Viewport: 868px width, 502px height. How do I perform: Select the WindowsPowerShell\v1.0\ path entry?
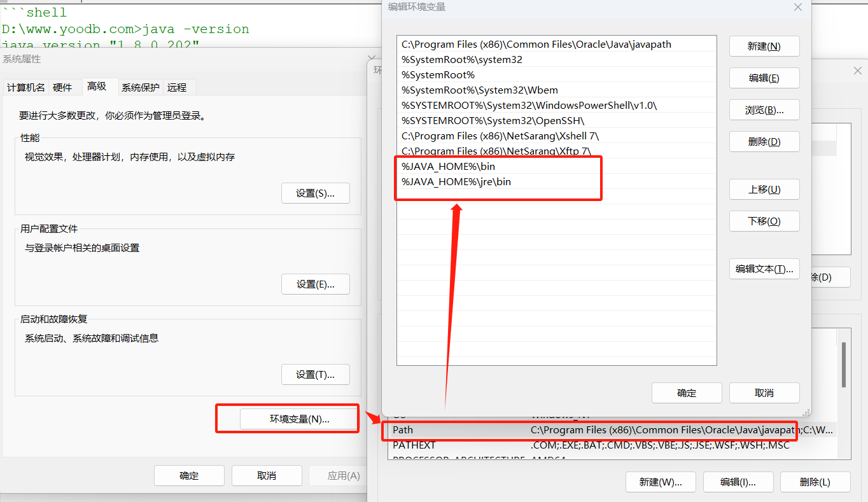[557, 105]
